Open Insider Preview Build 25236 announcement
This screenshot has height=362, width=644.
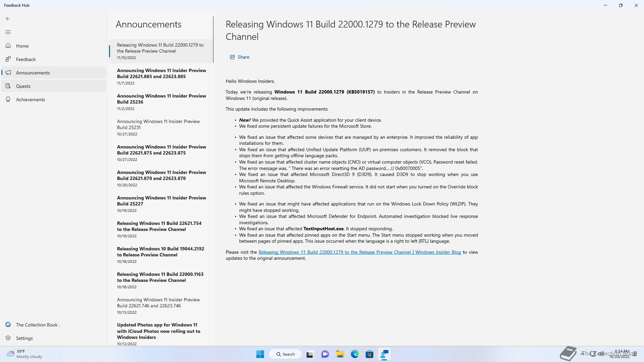click(x=161, y=102)
